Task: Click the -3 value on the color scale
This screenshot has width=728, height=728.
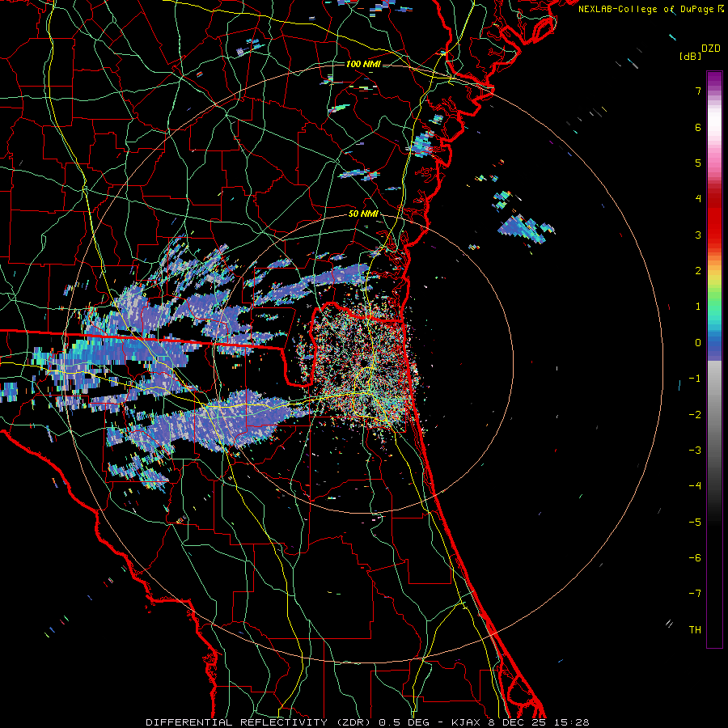Action: [x=695, y=451]
